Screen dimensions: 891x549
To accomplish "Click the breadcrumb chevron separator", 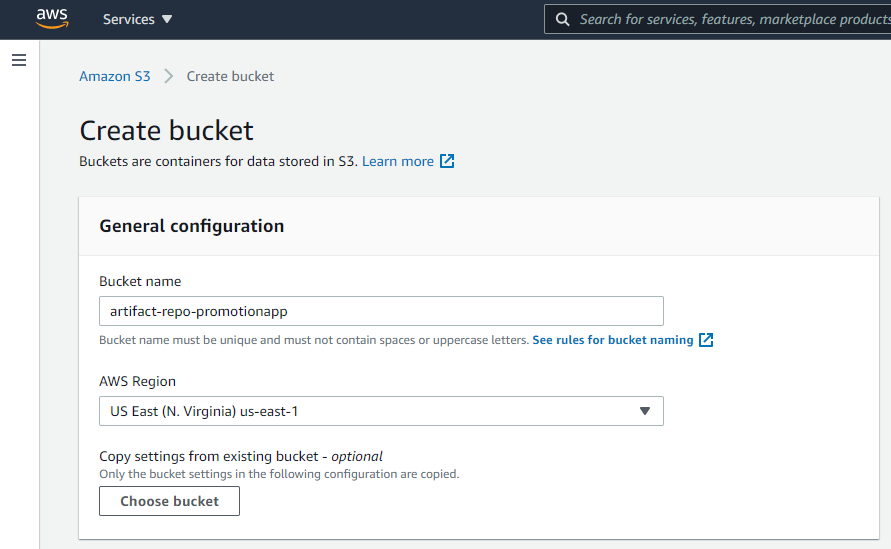I will [x=168, y=76].
